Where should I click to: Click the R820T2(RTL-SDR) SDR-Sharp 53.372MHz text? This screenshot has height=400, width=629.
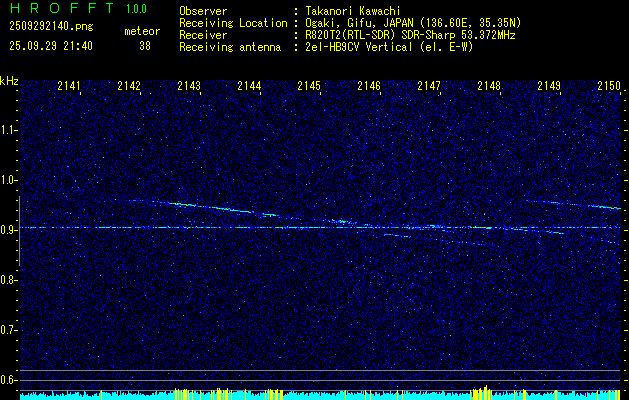410,35
